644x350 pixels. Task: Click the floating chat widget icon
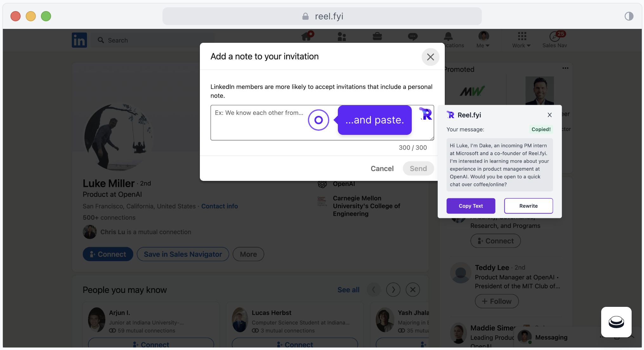(616, 322)
